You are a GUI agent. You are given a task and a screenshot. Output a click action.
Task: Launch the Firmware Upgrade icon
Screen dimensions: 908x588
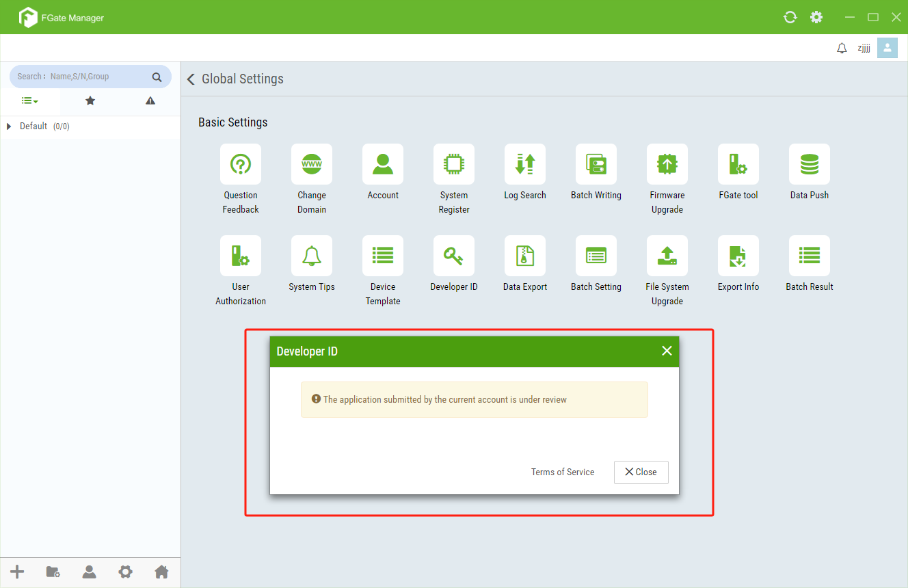click(x=667, y=164)
